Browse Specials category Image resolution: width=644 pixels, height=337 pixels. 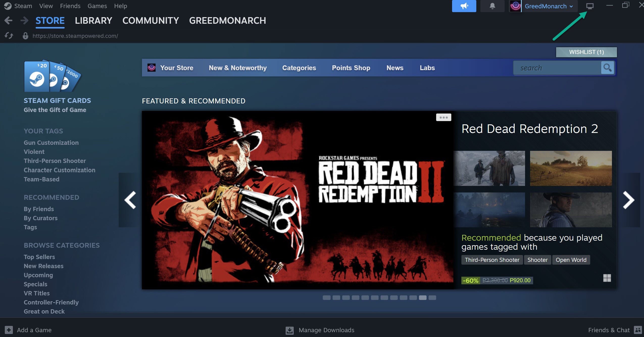pos(35,284)
